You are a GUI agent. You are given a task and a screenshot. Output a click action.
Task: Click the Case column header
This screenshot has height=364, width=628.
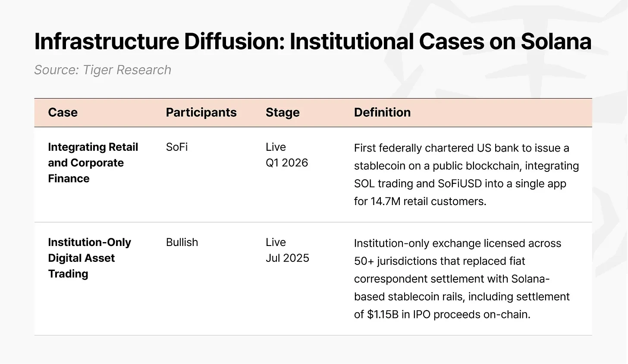pyautogui.click(x=63, y=112)
